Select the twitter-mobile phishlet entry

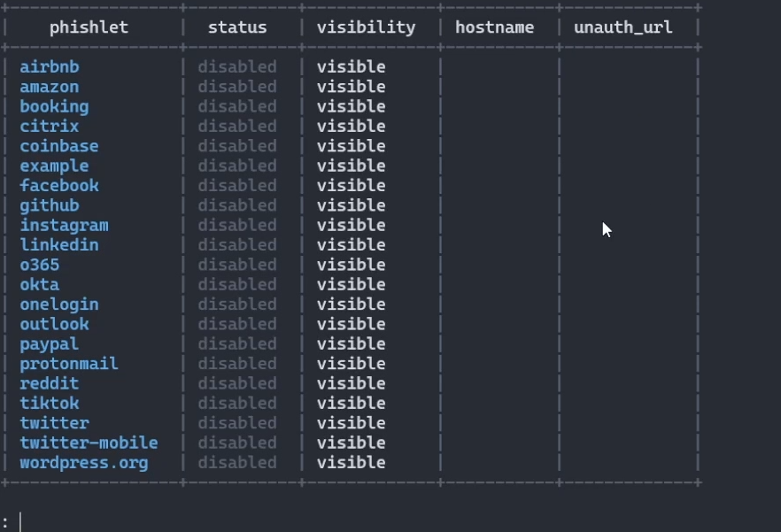click(89, 443)
